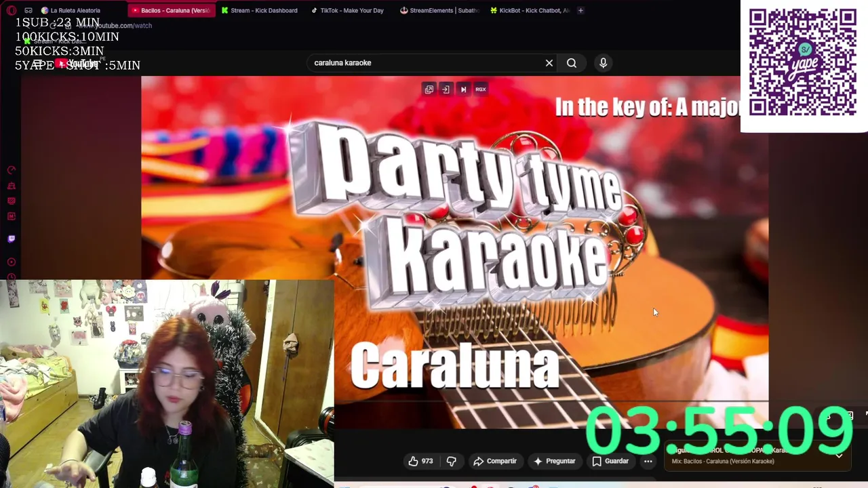
Task: Open the player sidebar icon
Action: point(12,262)
